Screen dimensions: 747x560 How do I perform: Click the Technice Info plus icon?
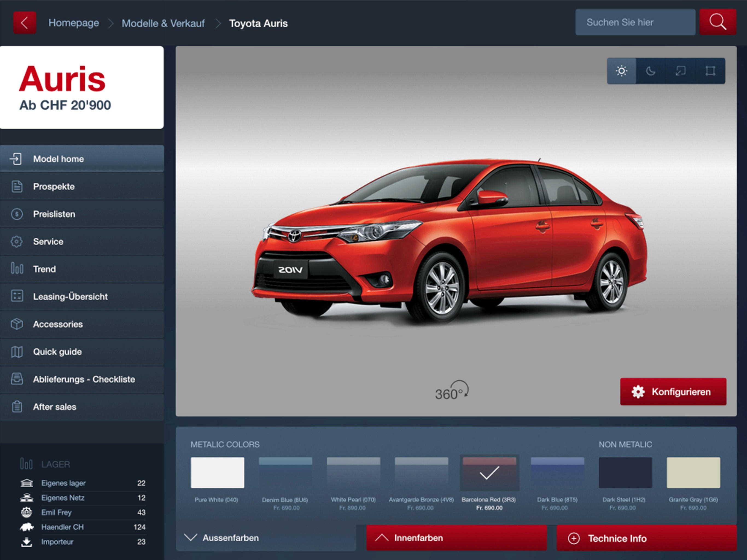(x=574, y=538)
